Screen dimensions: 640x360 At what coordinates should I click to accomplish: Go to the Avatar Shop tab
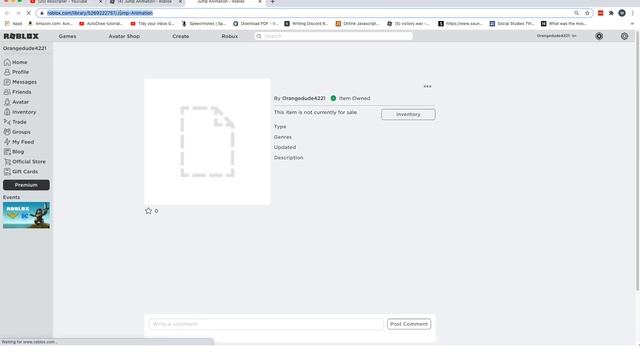point(124,36)
